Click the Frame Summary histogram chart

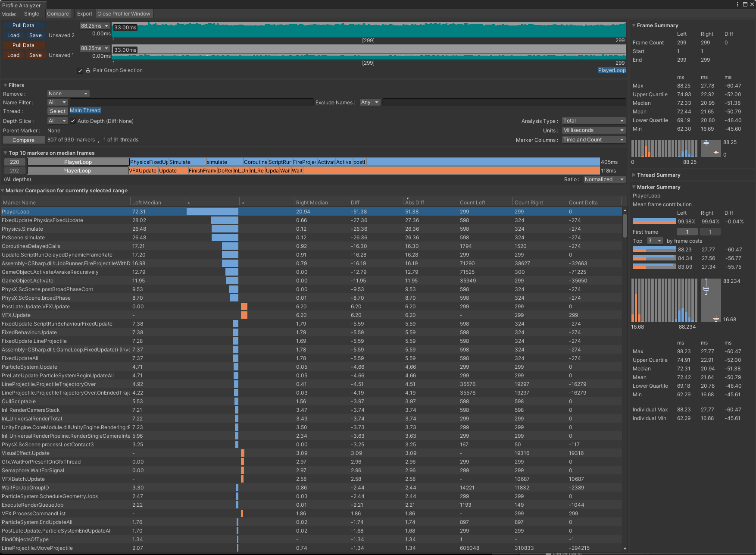point(664,148)
